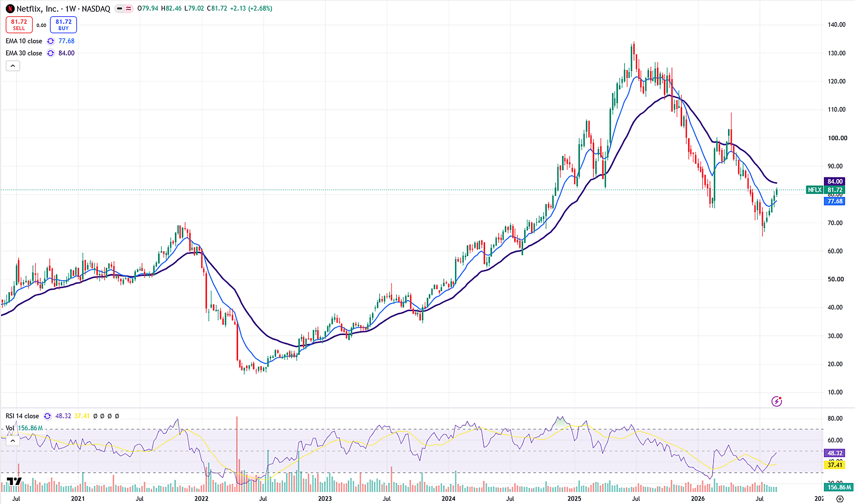
Task: Click the yellow 37.41 tag on the RSI scale
Action: pos(835,465)
